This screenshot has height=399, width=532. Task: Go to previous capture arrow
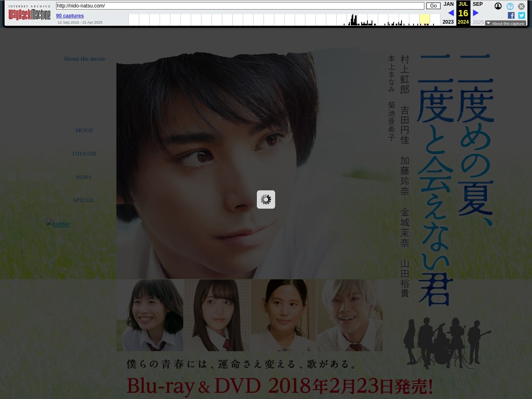click(x=451, y=13)
